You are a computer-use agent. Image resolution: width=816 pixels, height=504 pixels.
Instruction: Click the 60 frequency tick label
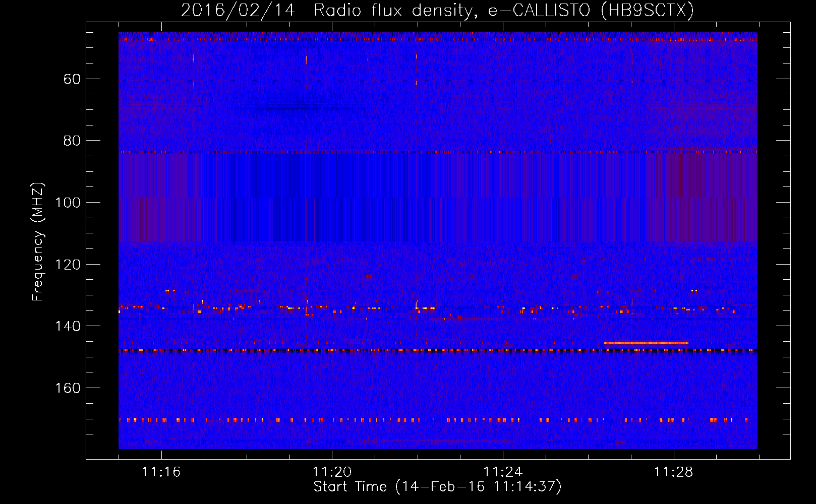pyautogui.click(x=72, y=79)
